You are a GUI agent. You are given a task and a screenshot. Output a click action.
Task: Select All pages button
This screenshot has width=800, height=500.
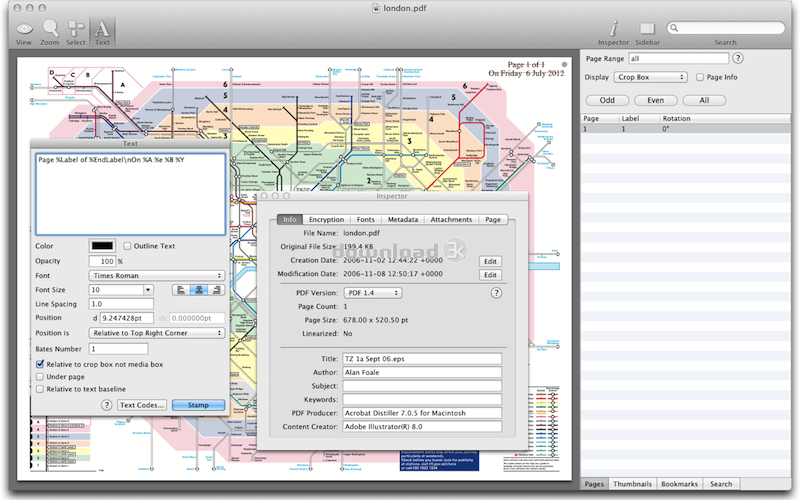[x=704, y=101]
